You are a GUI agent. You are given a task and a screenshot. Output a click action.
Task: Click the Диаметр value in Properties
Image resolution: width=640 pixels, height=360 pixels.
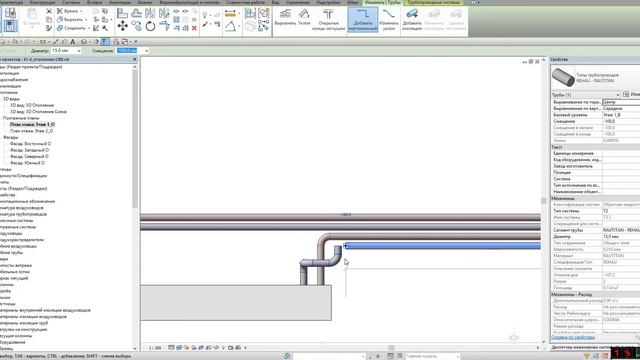tap(621, 237)
